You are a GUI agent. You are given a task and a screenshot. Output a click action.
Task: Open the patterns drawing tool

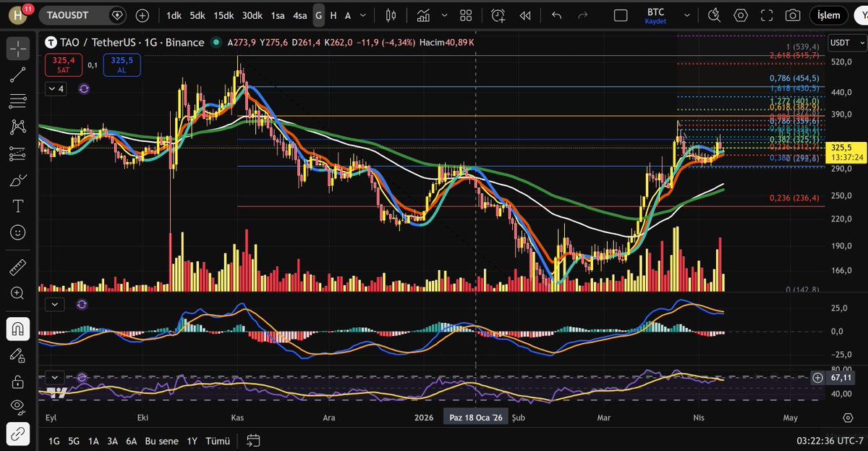(18, 127)
